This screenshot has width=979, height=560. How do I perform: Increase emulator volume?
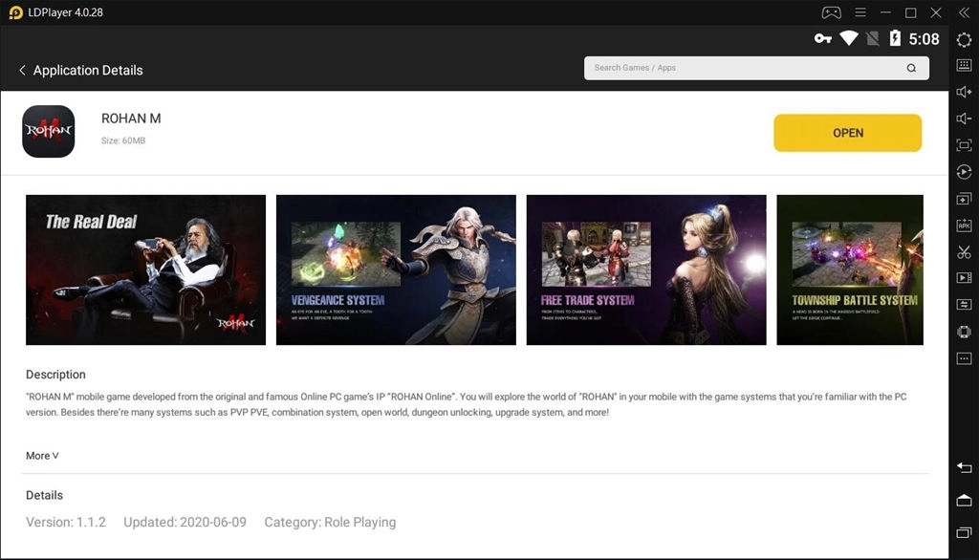964,92
